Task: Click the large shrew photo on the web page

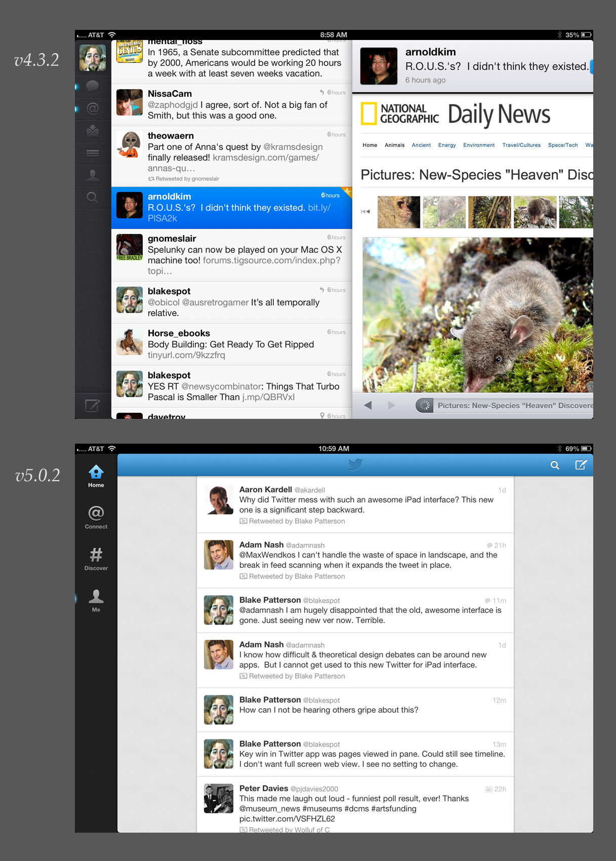Action: (x=478, y=315)
